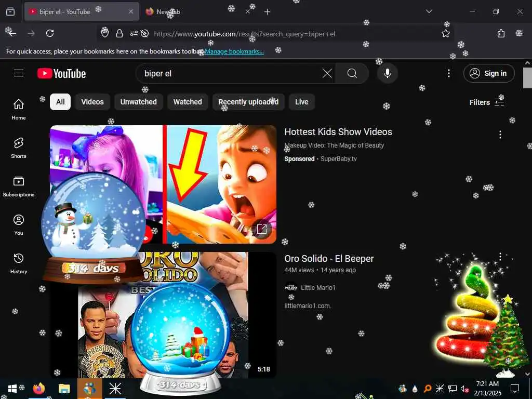Switch to the New Tab tab
This screenshot has width=532, height=399.
[197, 11]
